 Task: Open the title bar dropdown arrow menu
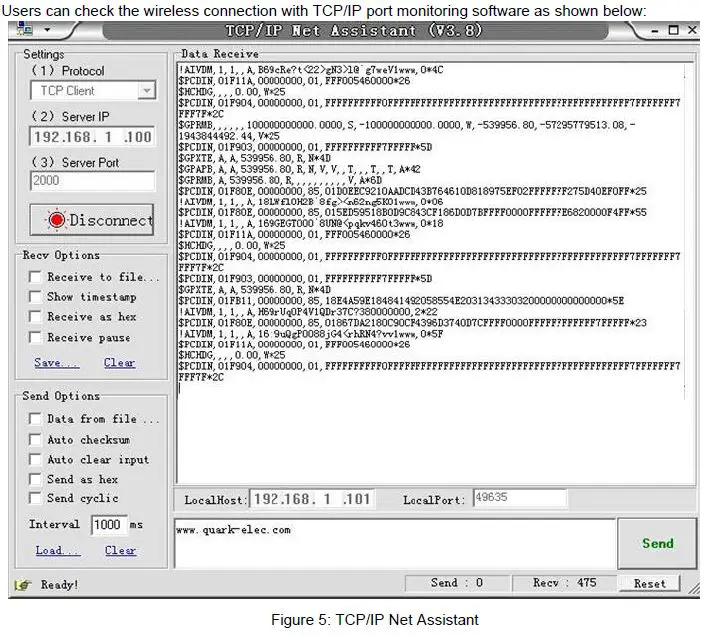pos(47,30)
